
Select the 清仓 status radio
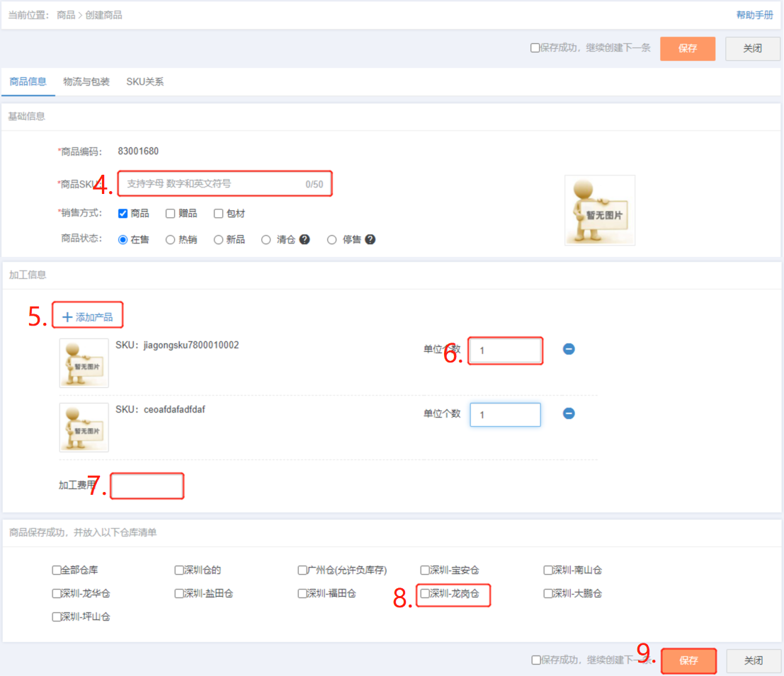tap(266, 240)
